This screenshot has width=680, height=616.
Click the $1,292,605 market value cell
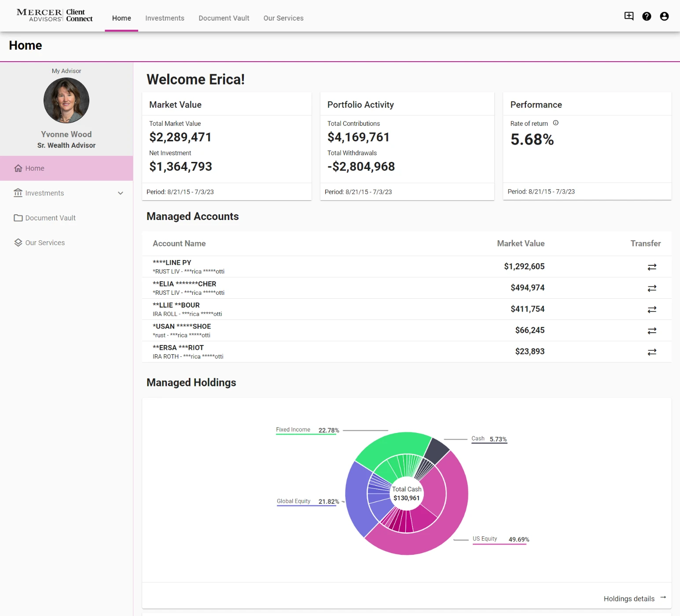524,266
